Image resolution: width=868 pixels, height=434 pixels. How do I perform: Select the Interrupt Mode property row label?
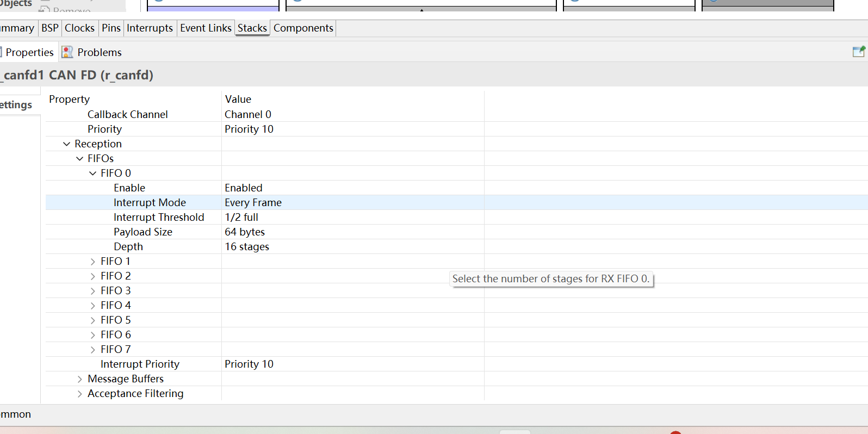coord(150,202)
